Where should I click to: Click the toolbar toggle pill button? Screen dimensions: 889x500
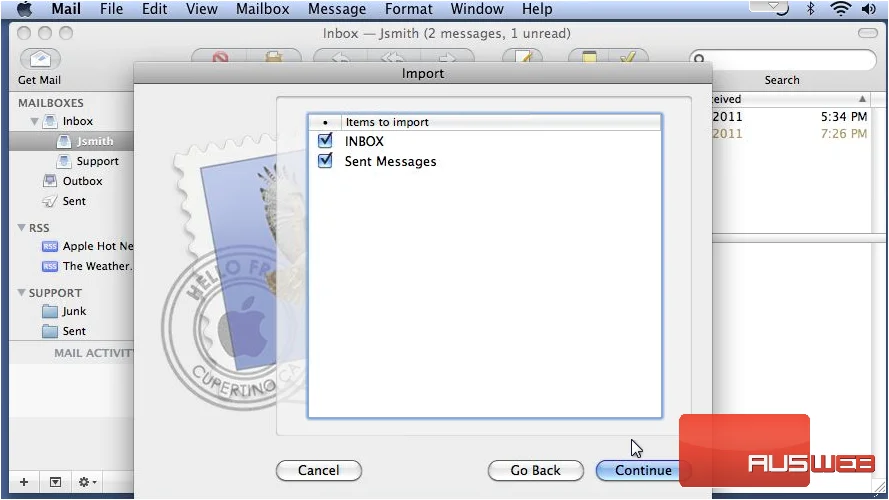pos(867,33)
